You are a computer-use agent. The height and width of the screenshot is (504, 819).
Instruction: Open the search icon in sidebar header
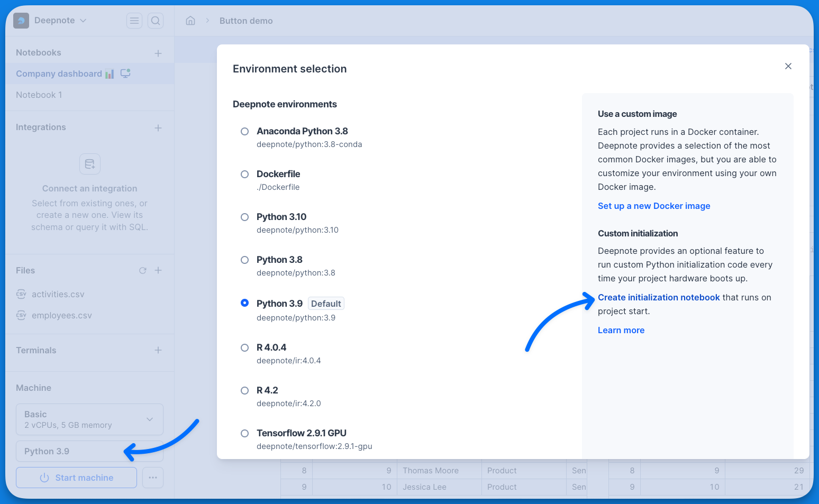(x=156, y=21)
